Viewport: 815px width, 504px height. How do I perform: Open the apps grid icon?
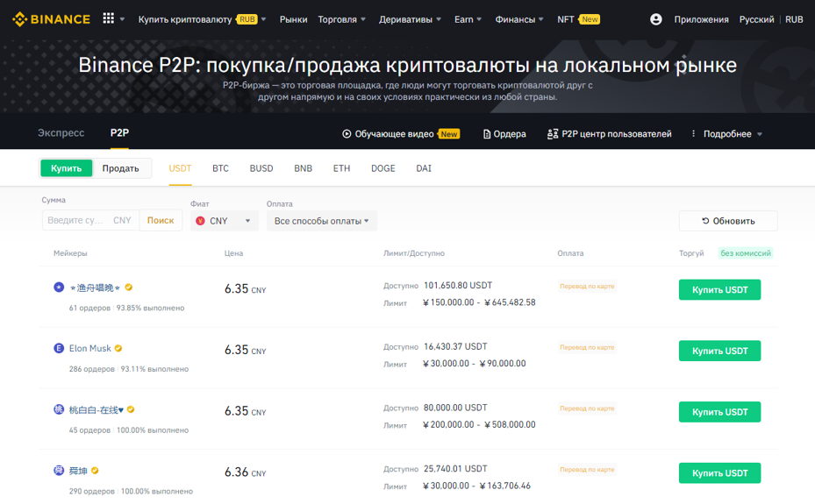tap(108, 18)
